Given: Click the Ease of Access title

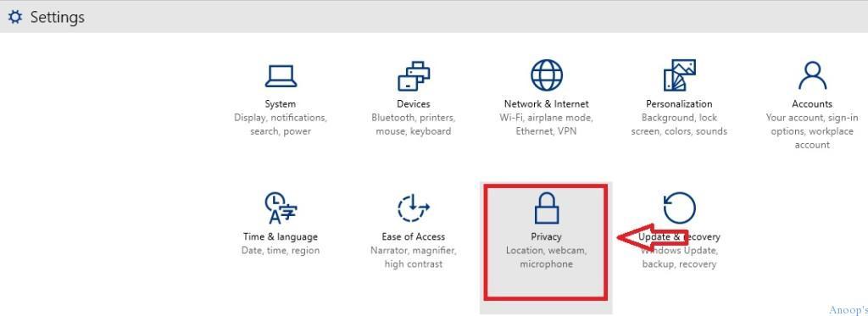Looking at the screenshot, I should 414,237.
